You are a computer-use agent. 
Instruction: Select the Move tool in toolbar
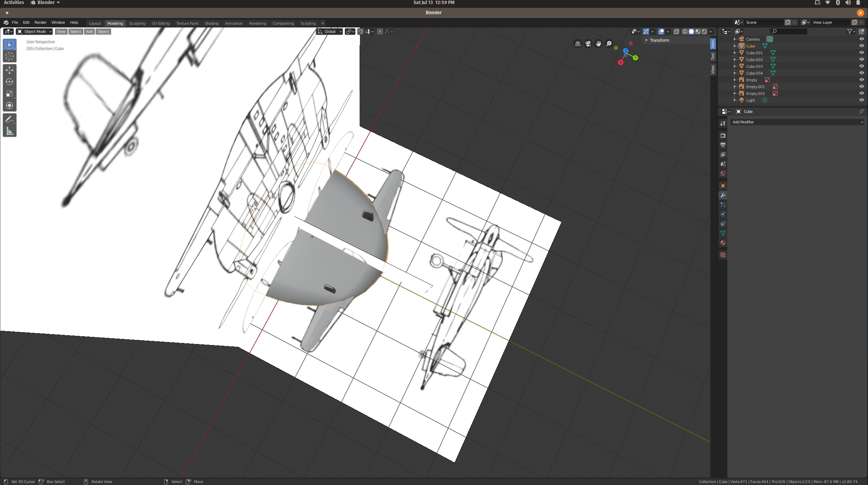pos(9,70)
